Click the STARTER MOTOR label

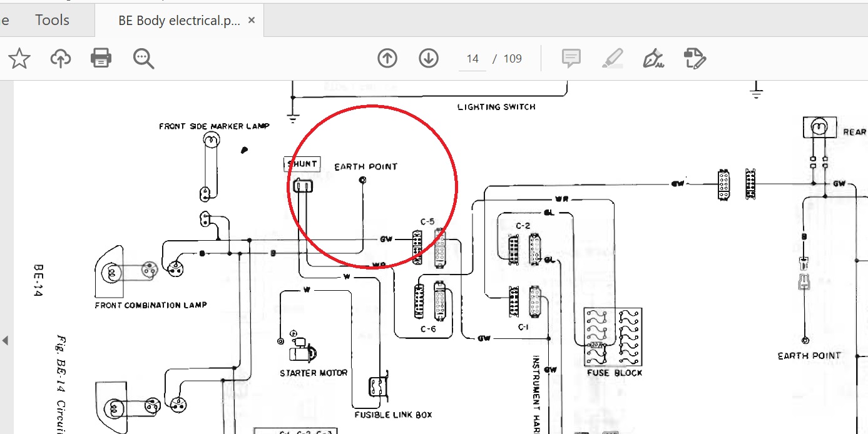314,373
